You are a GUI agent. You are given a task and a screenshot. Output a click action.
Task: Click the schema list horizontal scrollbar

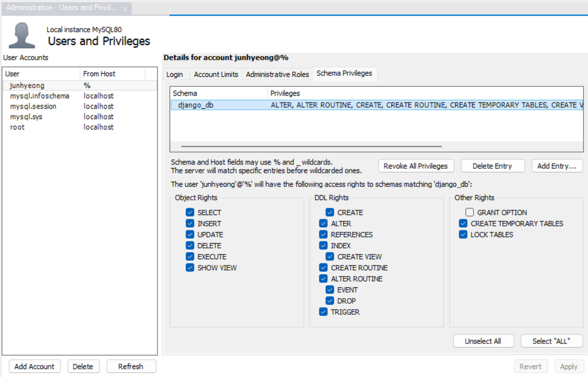tap(311, 146)
